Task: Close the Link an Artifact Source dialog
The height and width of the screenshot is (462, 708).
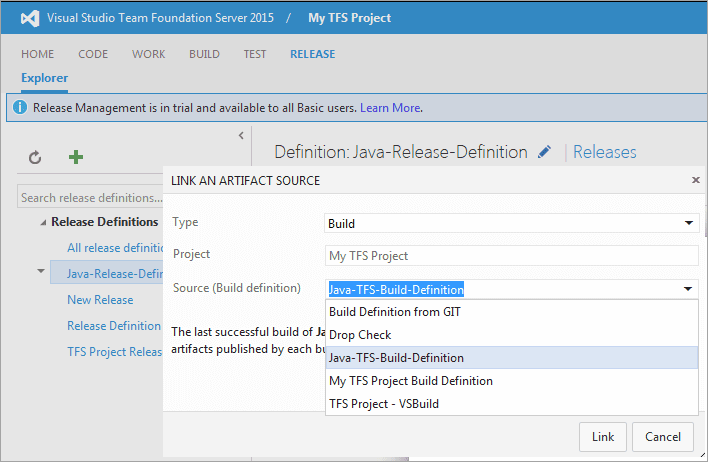Action: click(x=696, y=180)
